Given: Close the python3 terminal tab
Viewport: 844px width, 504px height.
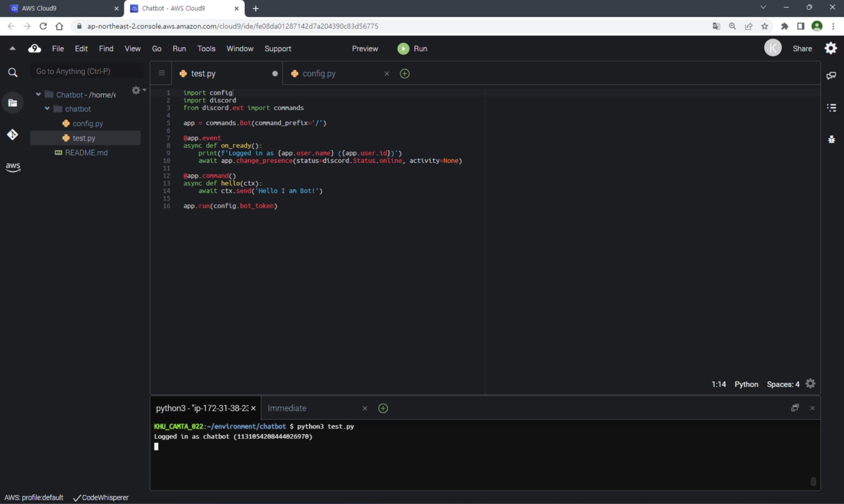Looking at the screenshot, I should click(x=253, y=408).
